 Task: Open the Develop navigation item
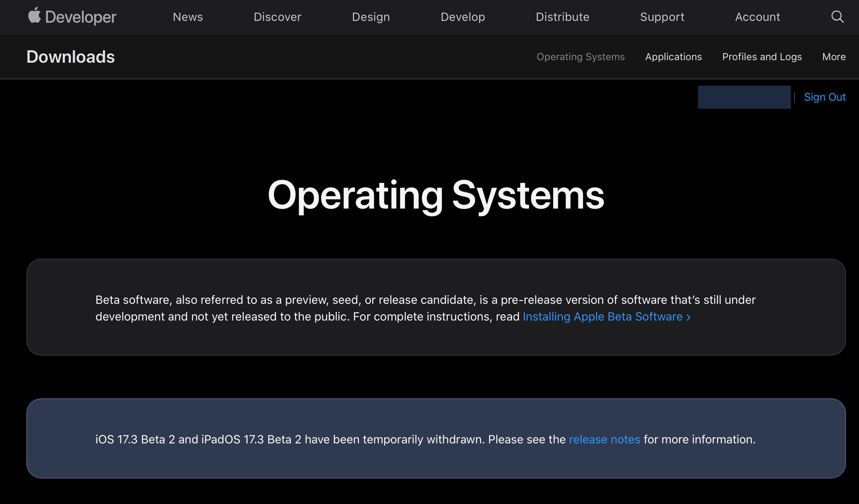pyautogui.click(x=463, y=17)
